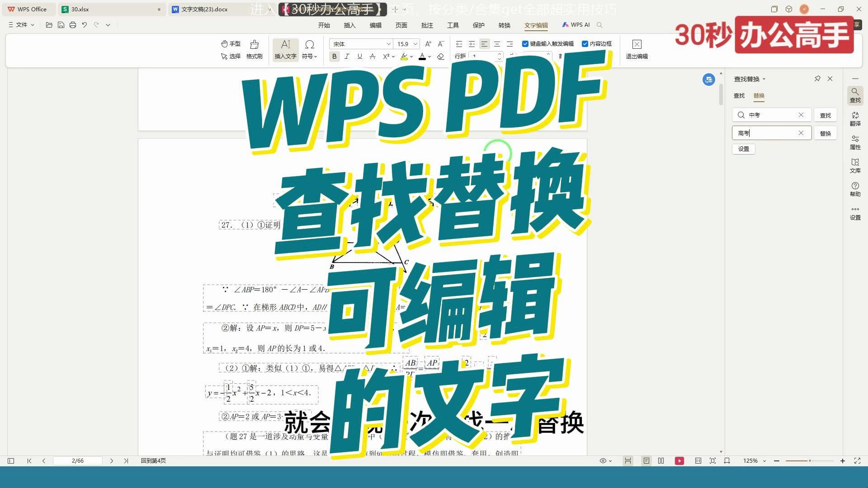Image resolution: width=868 pixels, height=488 pixels.
Task: Switch to the Find (查找) tab in panel
Action: pos(739,96)
